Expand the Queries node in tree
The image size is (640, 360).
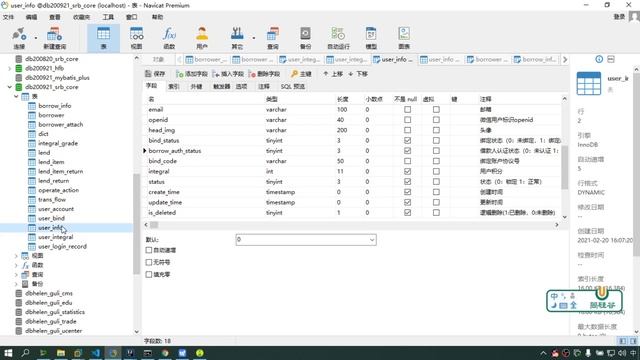[16, 274]
